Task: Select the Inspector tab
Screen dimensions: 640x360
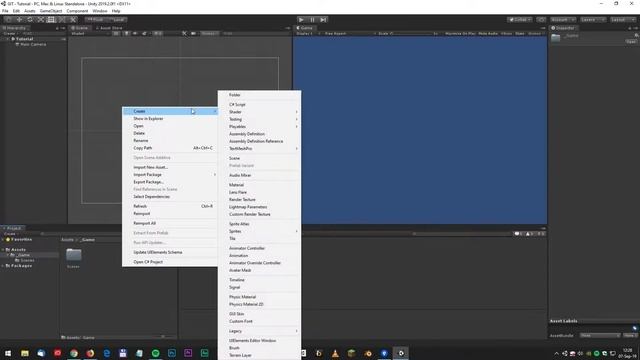Action: click(563, 28)
